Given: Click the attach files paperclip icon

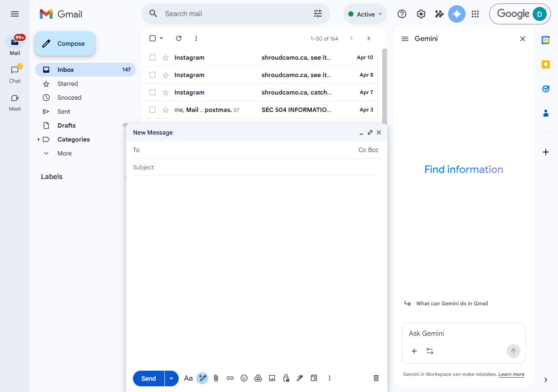Looking at the screenshot, I should tap(216, 378).
